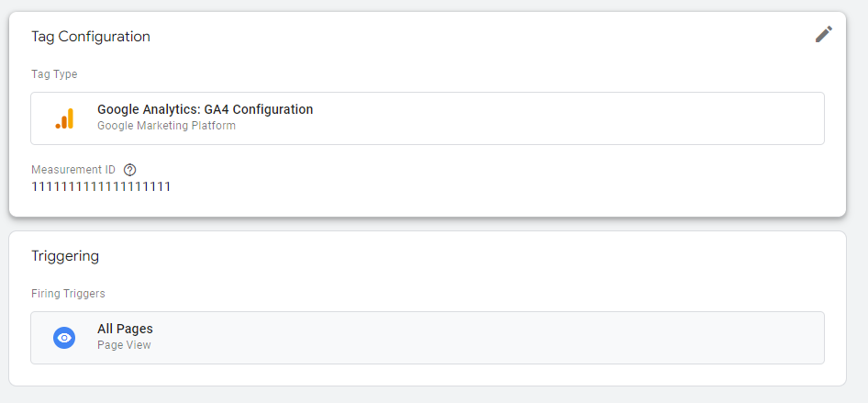Screen dimensions: 868x403
Task: Click the orange Google Analytics bar chart icon
Action: [x=64, y=118]
